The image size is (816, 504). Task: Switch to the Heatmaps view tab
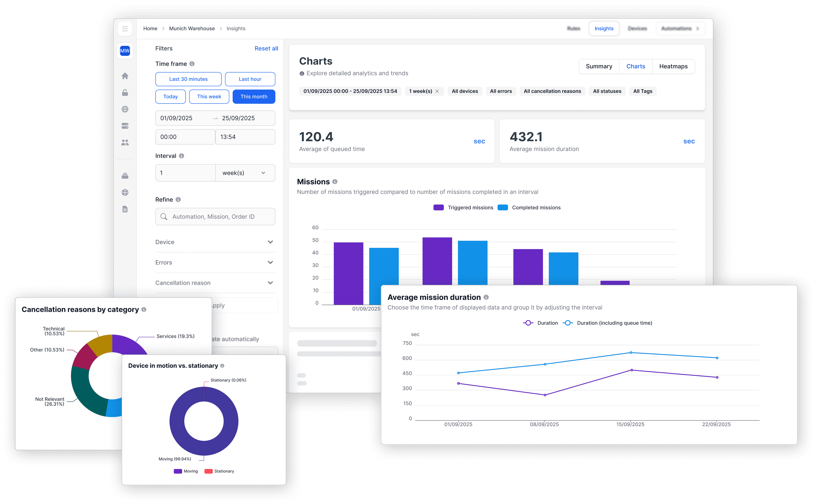point(673,66)
